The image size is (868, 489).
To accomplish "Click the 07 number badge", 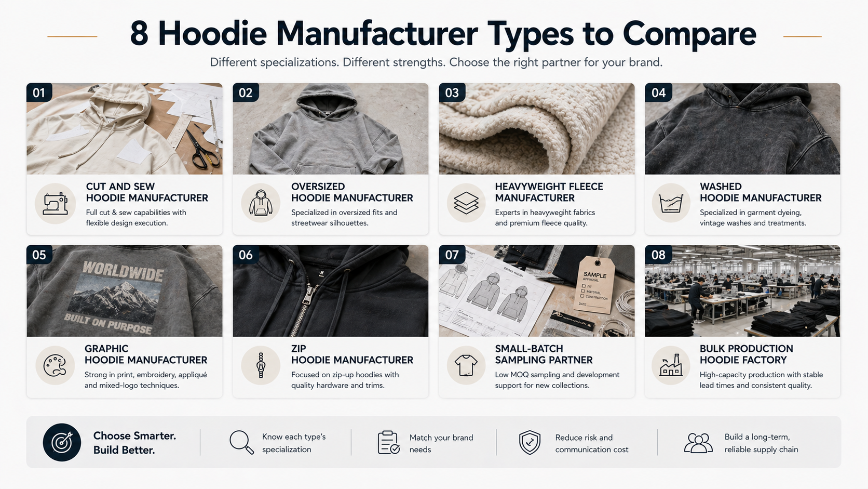I will click(x=452, y=255).
